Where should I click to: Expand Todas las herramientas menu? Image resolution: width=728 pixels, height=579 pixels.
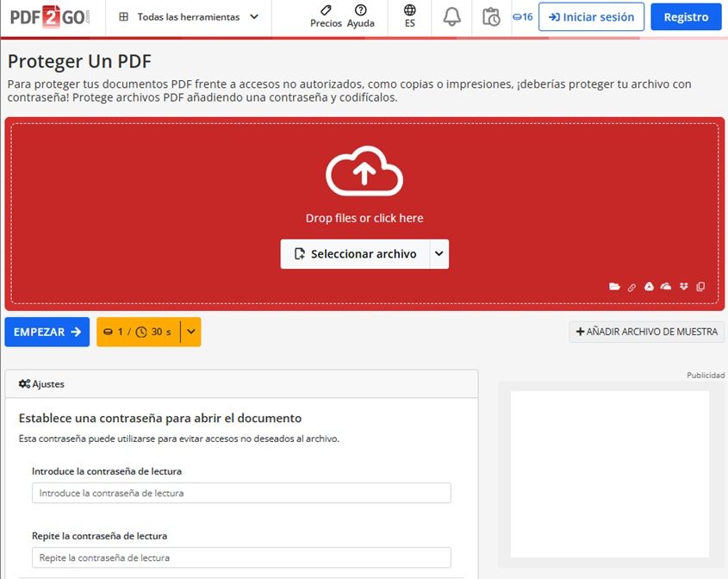[189, 16]
